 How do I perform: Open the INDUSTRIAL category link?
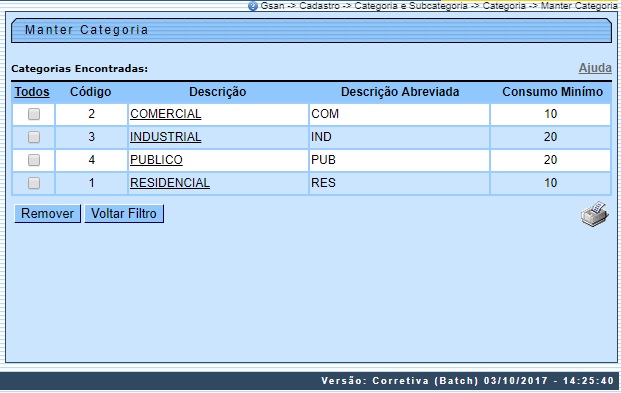coord(166,137)
